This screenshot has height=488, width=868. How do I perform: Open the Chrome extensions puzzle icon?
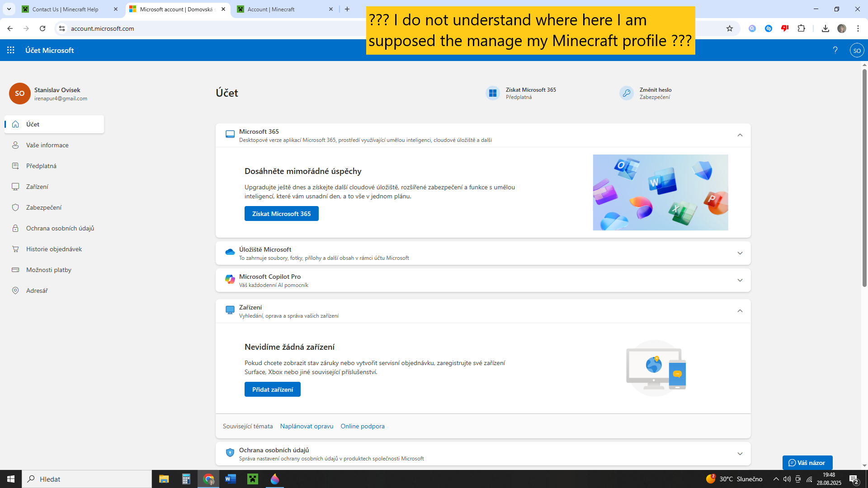(x=801, y=28)
